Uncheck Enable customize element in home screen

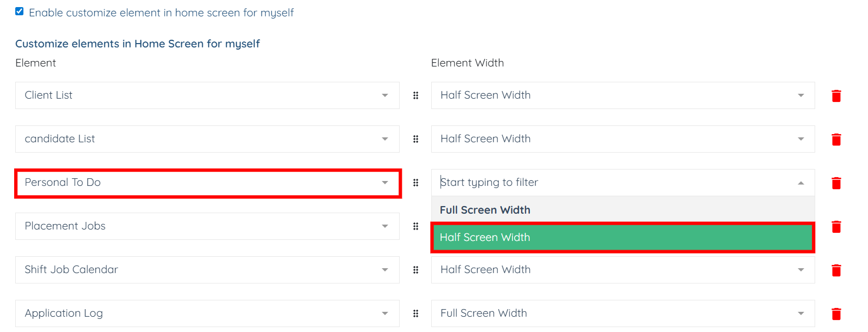(x=20, y=11)
